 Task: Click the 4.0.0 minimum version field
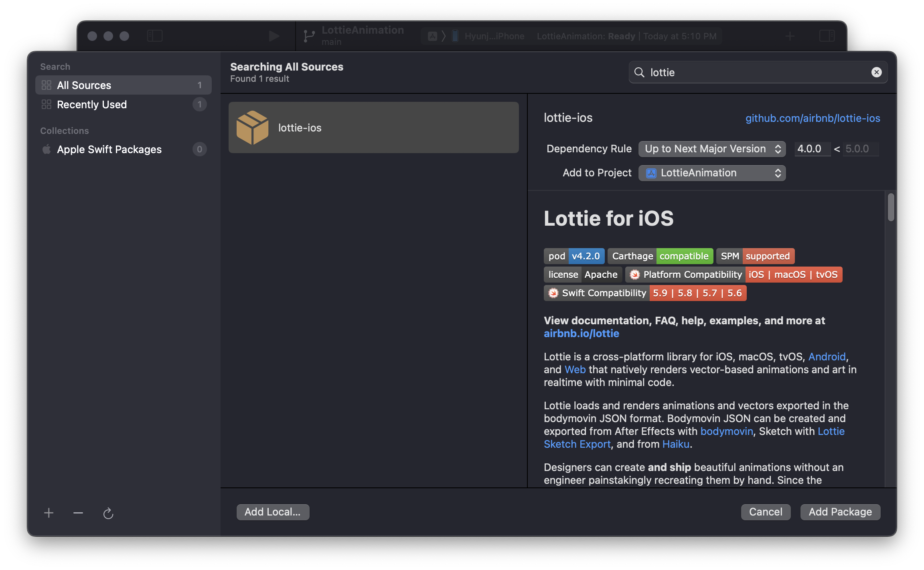click(812, 149)
